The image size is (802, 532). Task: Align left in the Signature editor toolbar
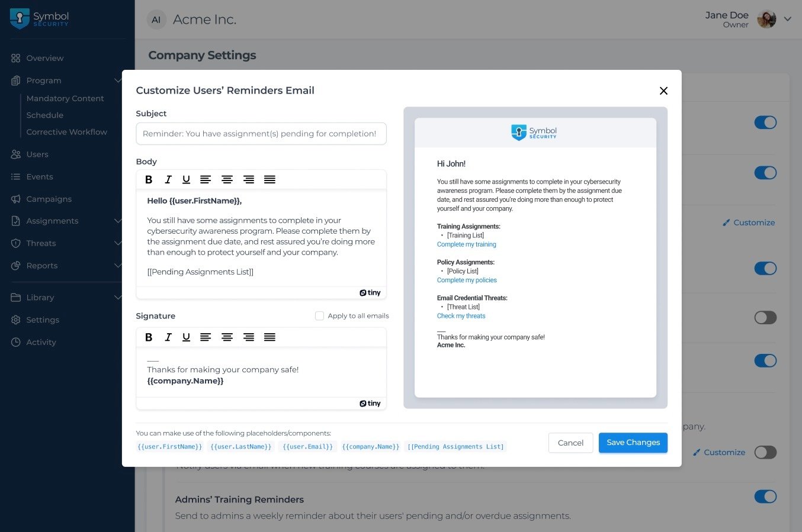pos(206,337)
